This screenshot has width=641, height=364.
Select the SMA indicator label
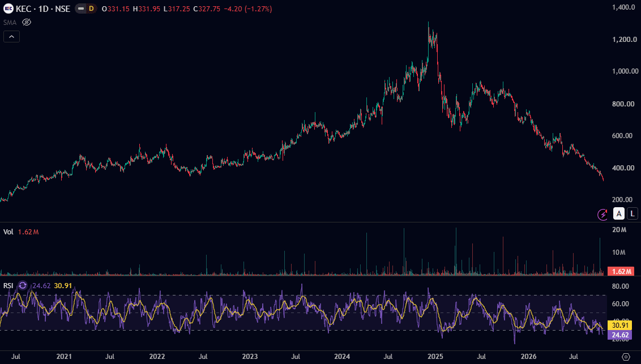coord(10,23)
